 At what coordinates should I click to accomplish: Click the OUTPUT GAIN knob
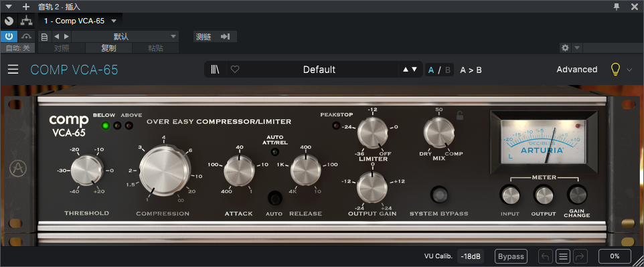point(372,187)
